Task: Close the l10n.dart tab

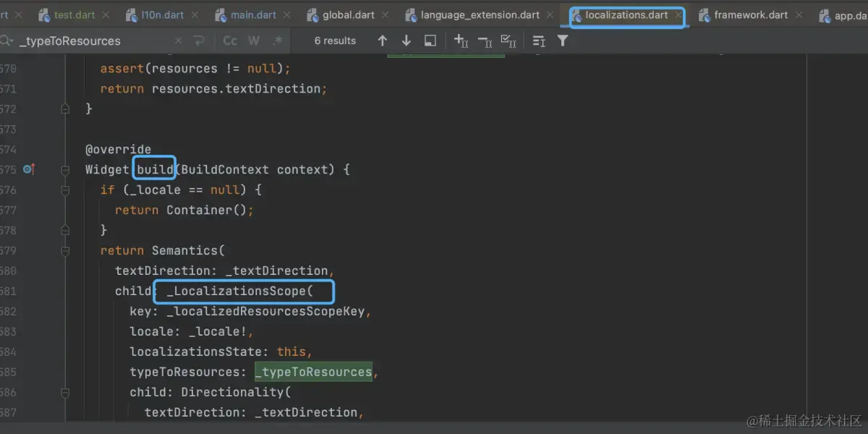Action: 195,14
